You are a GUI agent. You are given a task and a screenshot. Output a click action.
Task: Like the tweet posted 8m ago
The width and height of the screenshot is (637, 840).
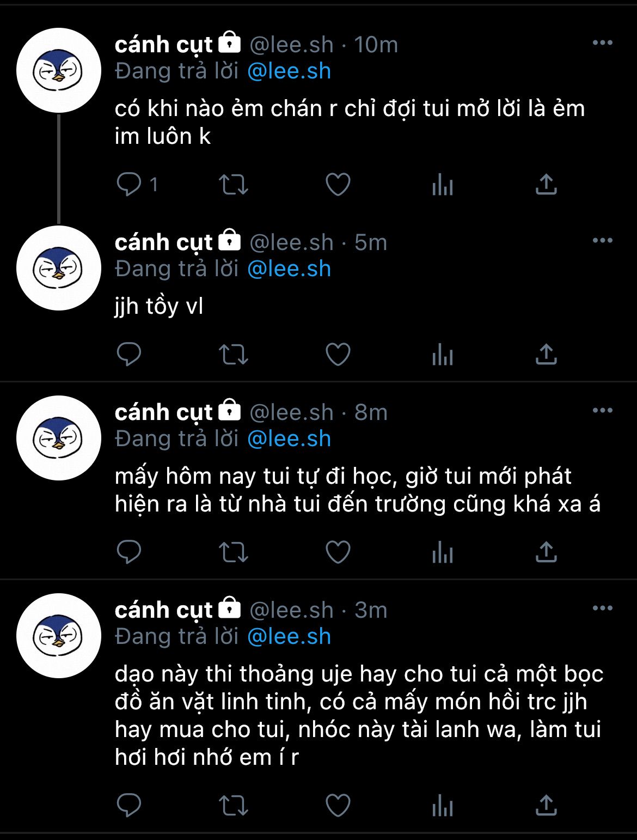pos(338,552)
